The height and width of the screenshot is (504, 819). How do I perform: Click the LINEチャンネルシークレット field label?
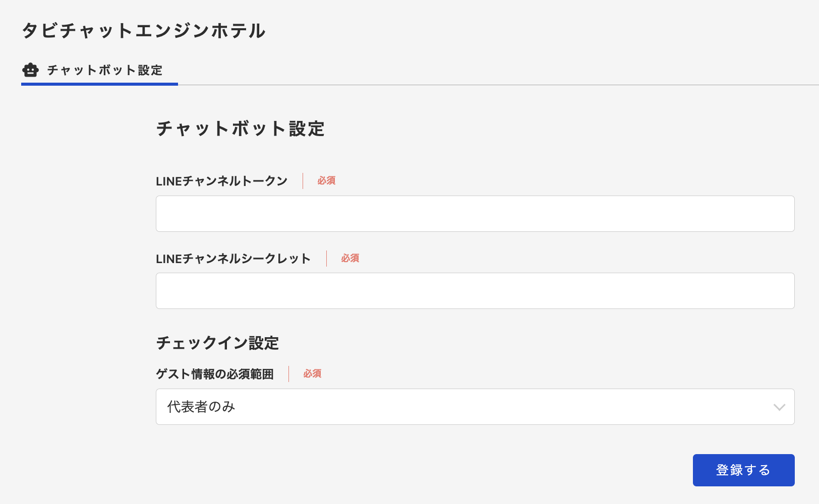click(x=233, y=259)
